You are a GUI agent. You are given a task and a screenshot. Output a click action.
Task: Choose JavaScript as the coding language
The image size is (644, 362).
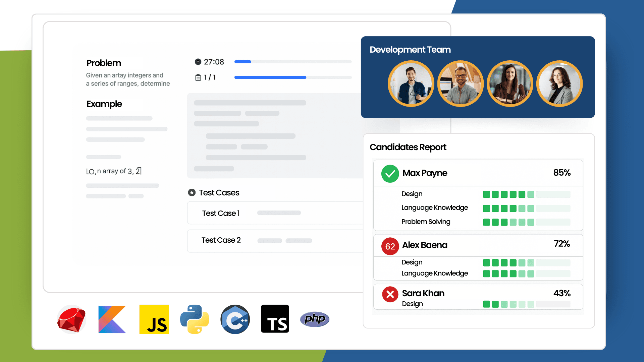coord(154,319)
